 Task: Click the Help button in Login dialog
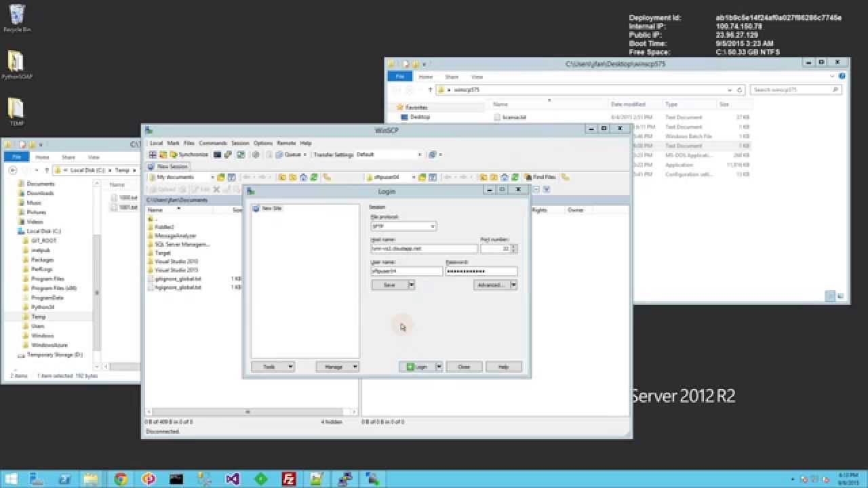click(x=503, y=367)
